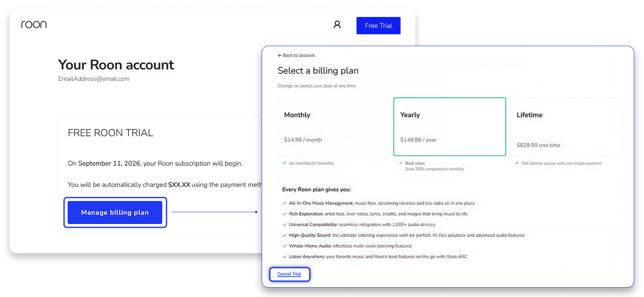
Task: Click the 'Your Roon account' heading
Action: [x=116, y=65]
